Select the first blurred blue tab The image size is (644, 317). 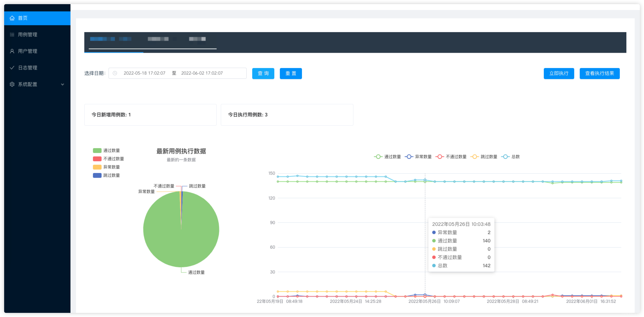pyautogui.click(x=111, y=39)
